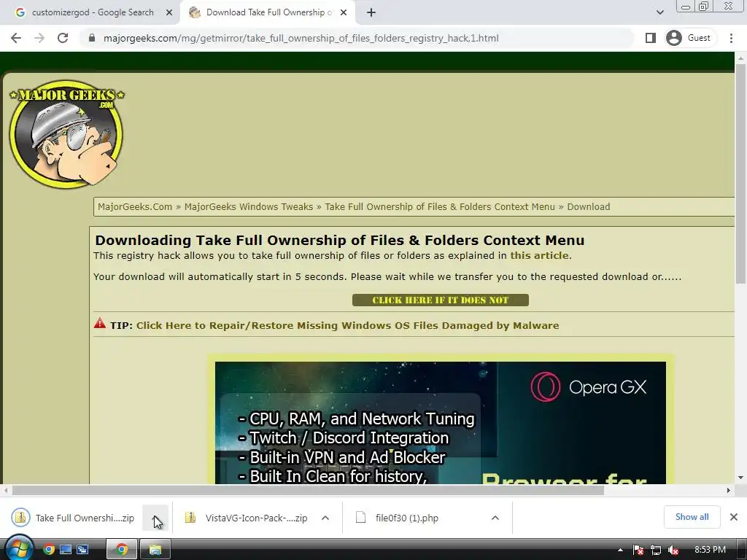
Task: Click the vertical page scrollbar
Action: tap(740, 174)
